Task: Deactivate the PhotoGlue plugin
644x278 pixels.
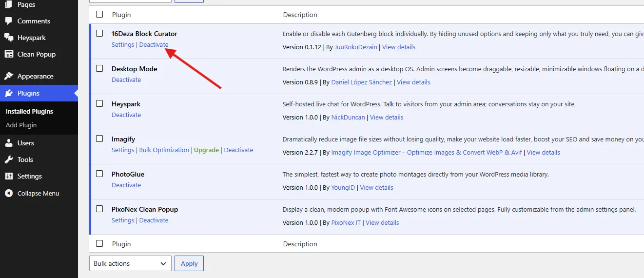Action: pyautogui.click(x=126, y=185)
